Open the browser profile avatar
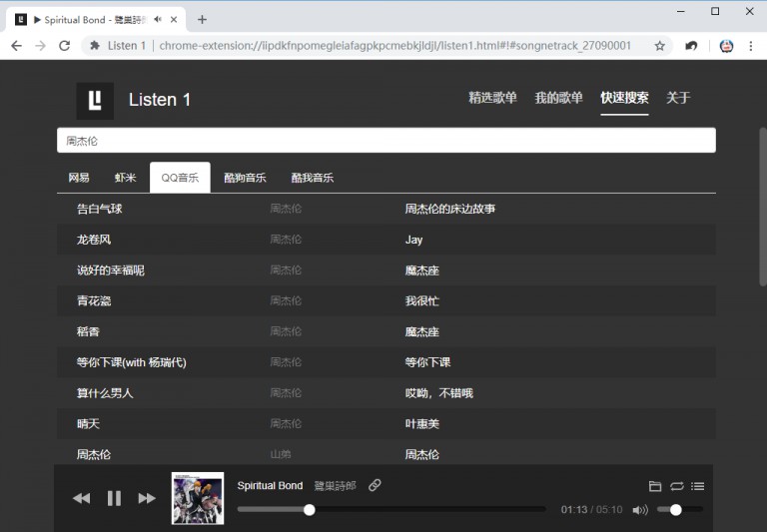 pos(726,46)
